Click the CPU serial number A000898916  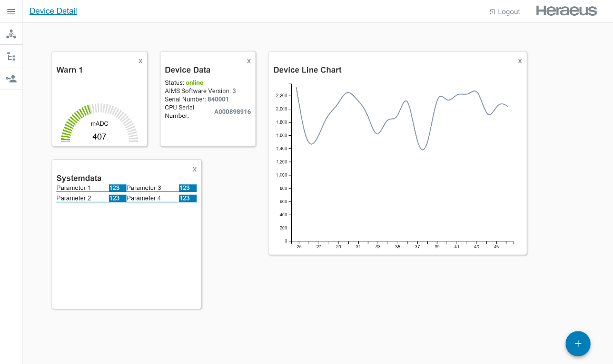[x=232, y=112]
